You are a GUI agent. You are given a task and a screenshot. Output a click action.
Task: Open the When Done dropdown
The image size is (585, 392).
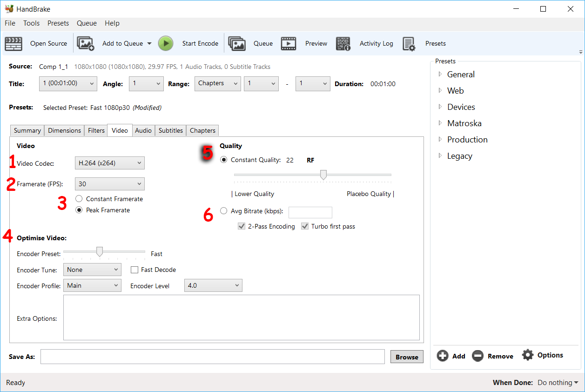point(558,383)
